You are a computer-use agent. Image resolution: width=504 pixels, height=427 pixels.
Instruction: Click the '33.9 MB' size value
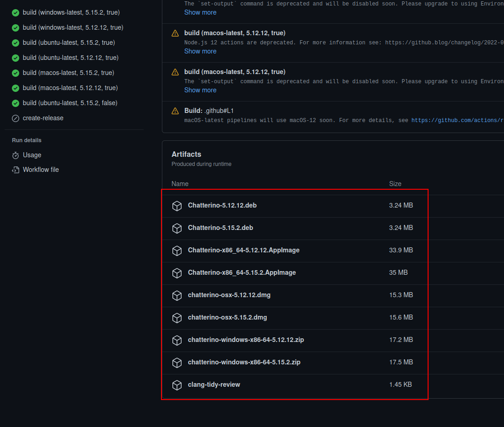point(401,250)
